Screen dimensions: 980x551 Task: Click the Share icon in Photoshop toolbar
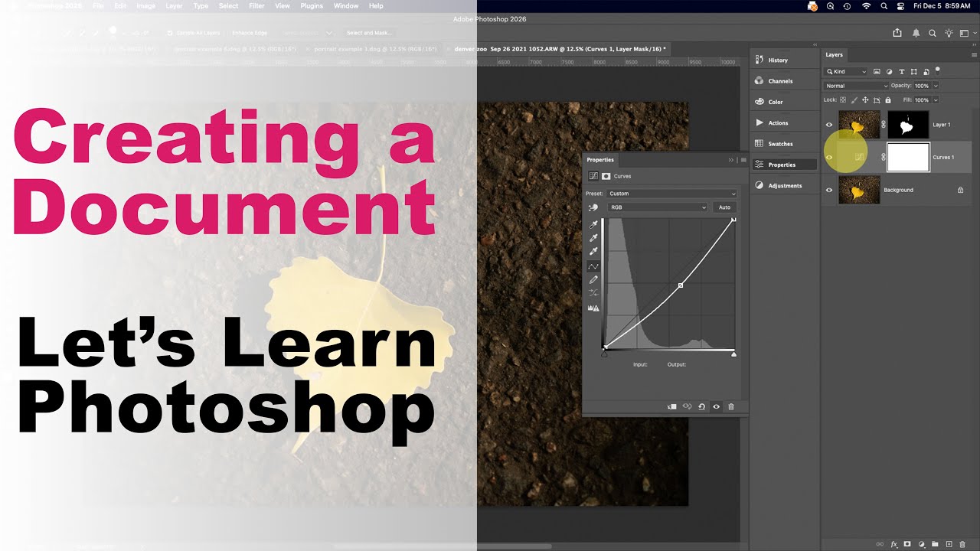[x=897, y=33]
